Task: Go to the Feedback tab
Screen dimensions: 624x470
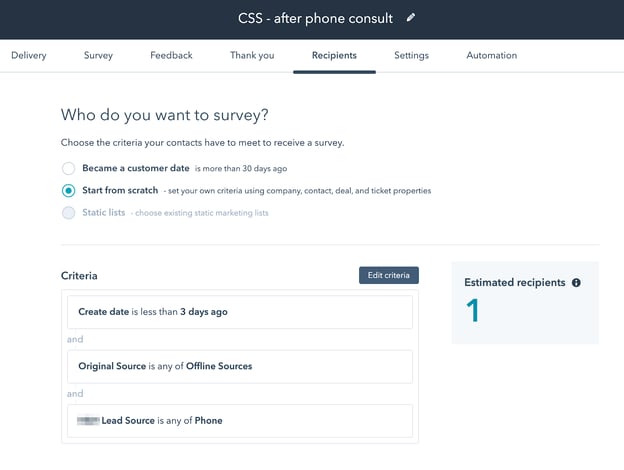Action: coord(171,55)
